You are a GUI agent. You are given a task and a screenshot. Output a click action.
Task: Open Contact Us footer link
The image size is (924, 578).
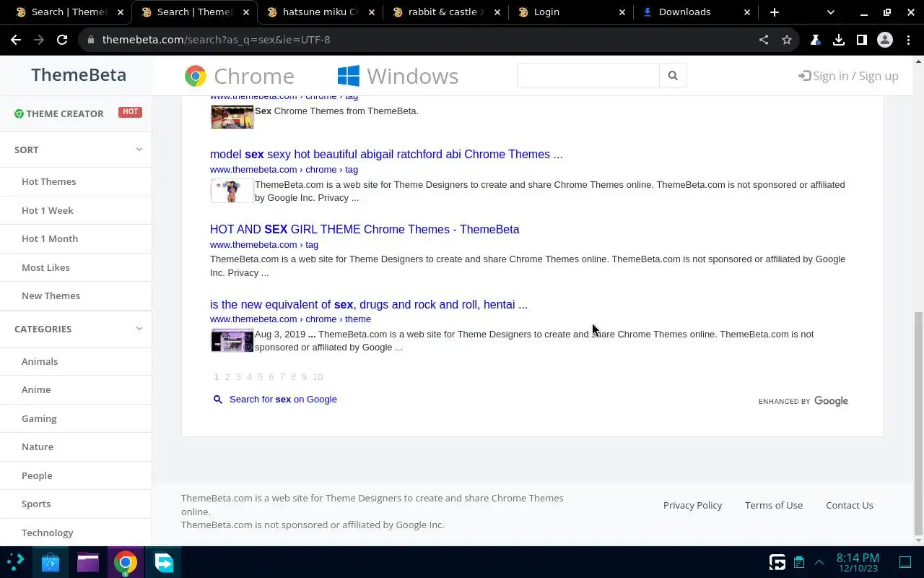[x=850, y=505]
